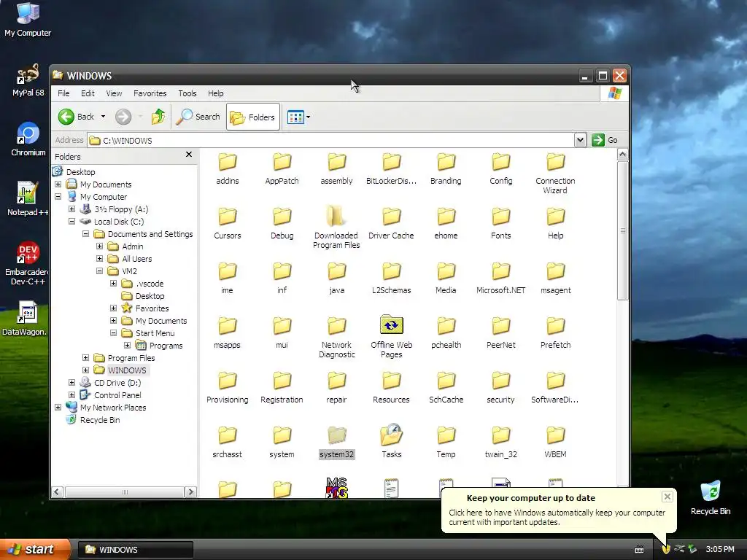747x560 pixels.
Task: Select .vscode folder in the tree
Action: (149, 284)
